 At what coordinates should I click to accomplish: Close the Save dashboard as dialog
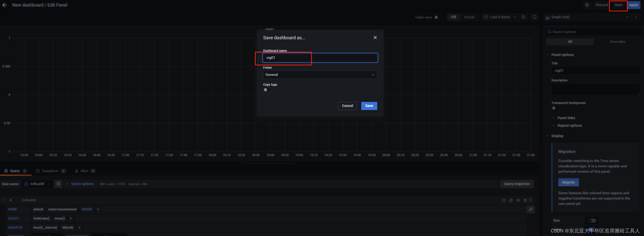(375, 38)
